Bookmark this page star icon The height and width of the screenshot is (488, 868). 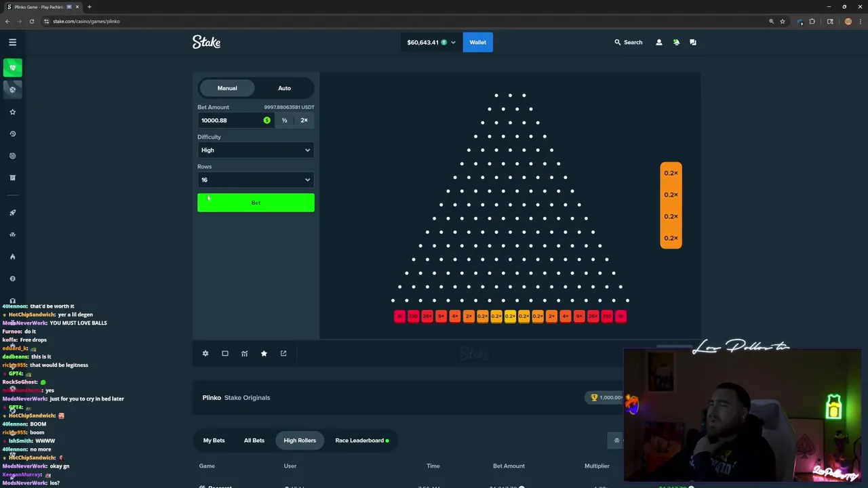click(x=782, y=21)
